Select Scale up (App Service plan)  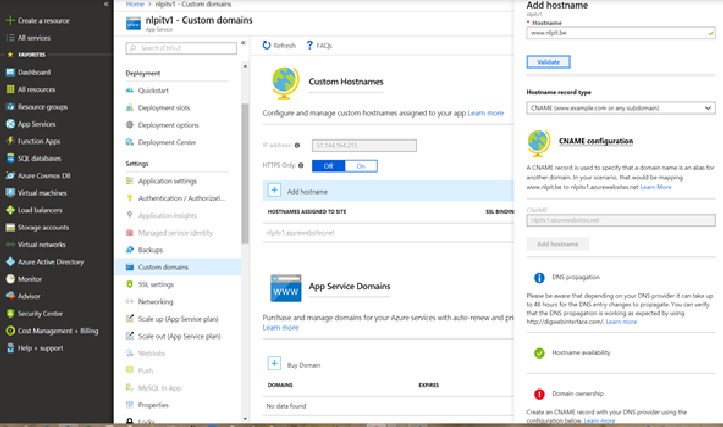(178, 319)
